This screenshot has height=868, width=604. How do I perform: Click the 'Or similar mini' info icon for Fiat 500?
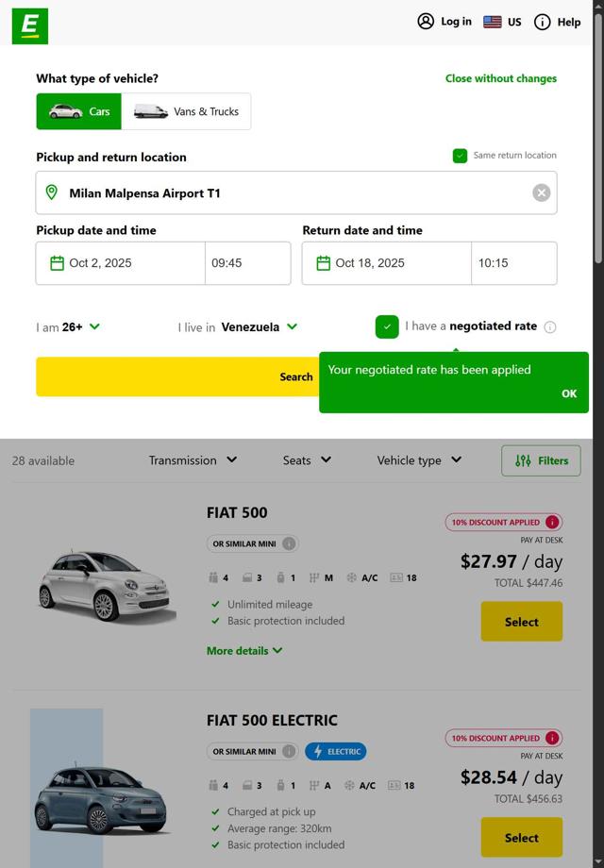pos(290,543)
